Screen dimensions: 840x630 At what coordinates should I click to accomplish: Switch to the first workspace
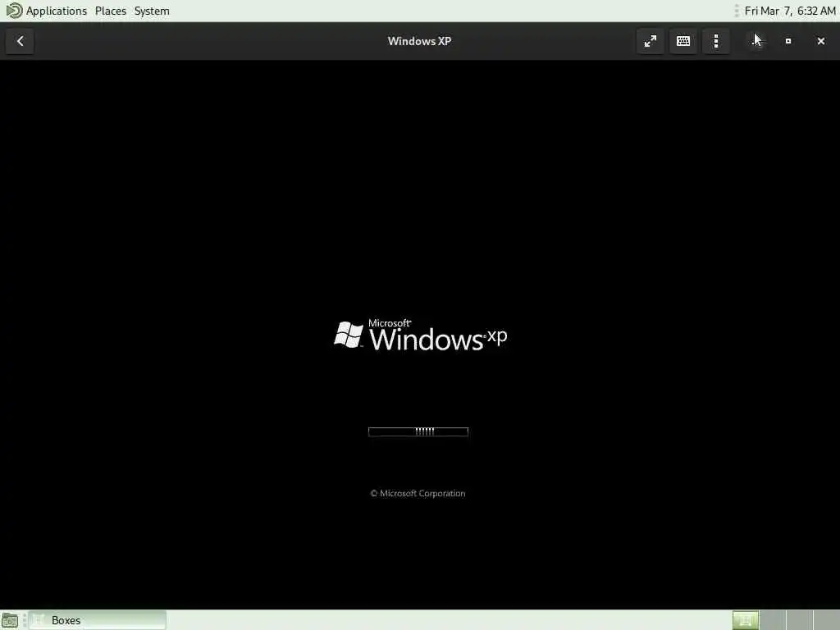coord(746,620)
